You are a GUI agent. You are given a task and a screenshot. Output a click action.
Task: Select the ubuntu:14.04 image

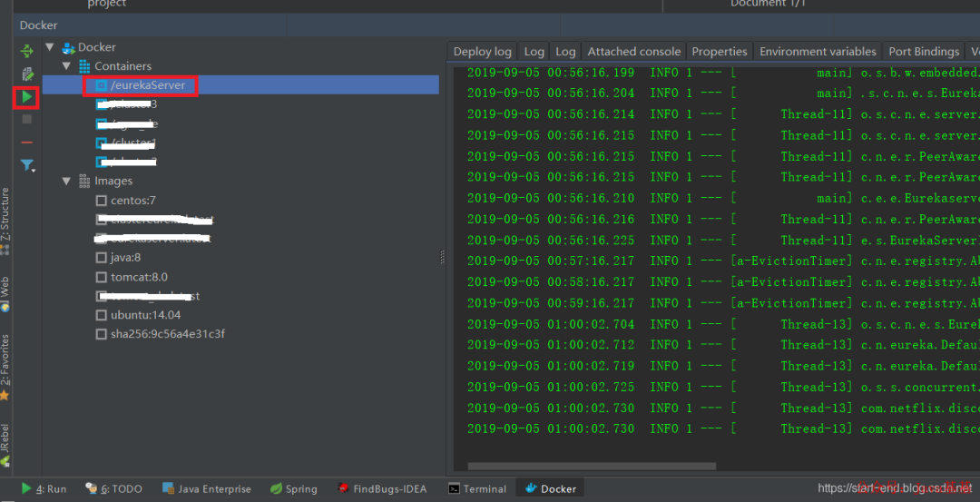145,314
